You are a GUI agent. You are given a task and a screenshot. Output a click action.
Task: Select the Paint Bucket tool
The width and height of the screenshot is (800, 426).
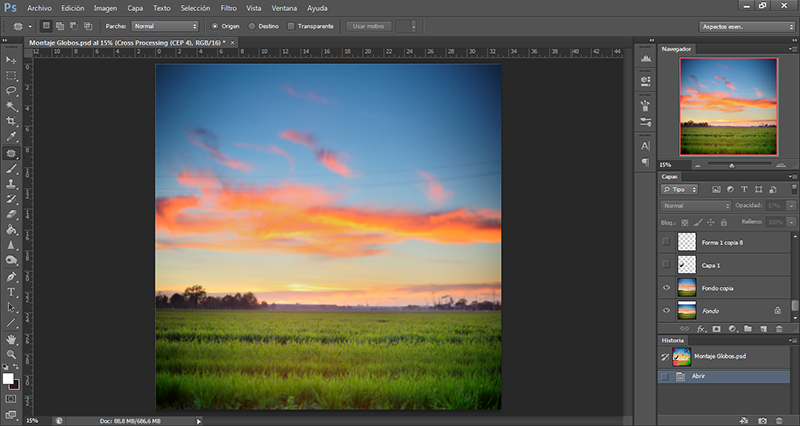pos(11,230)
